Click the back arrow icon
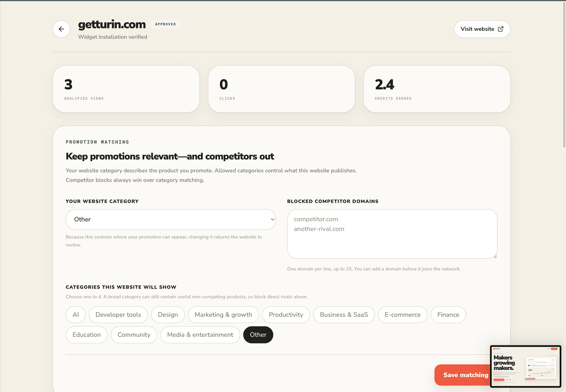 pyautogui.click(x=61, y=29)
